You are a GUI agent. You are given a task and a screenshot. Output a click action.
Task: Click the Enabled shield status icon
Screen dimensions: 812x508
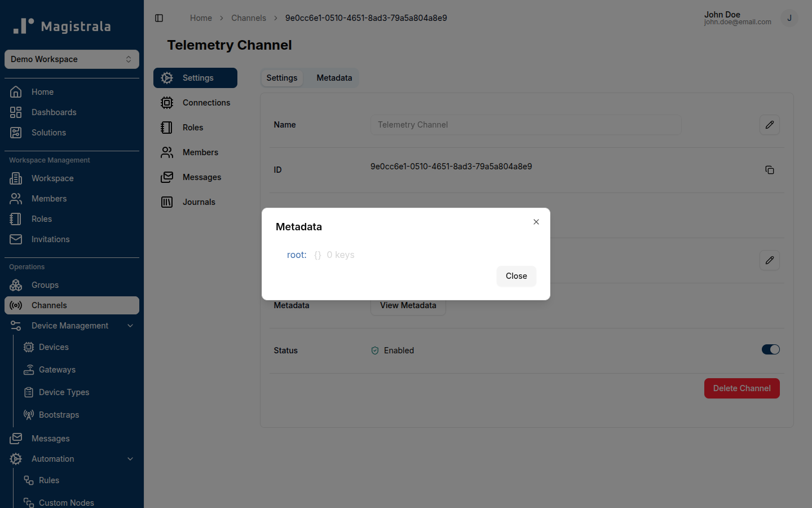(x=375, y=351)
